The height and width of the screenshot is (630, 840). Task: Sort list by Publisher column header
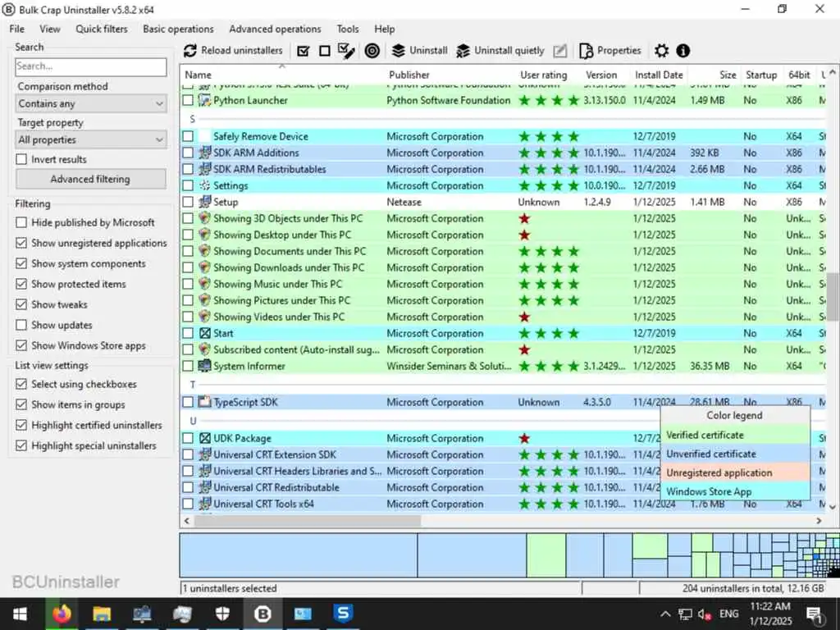pos(409,75)
